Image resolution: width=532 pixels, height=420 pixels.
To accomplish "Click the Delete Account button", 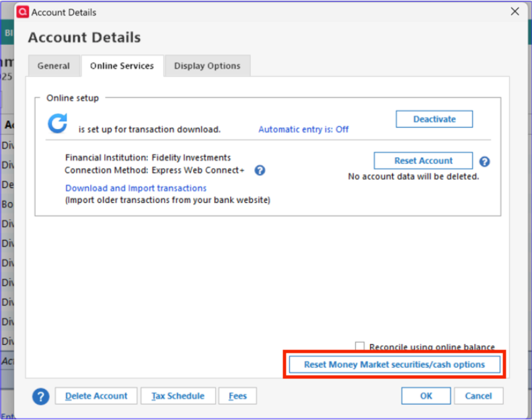I will click(96, 396).
